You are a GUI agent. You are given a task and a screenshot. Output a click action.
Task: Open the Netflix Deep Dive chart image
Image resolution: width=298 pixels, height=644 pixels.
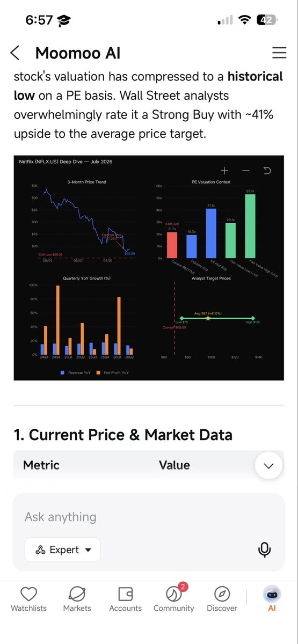coord(149,268)
